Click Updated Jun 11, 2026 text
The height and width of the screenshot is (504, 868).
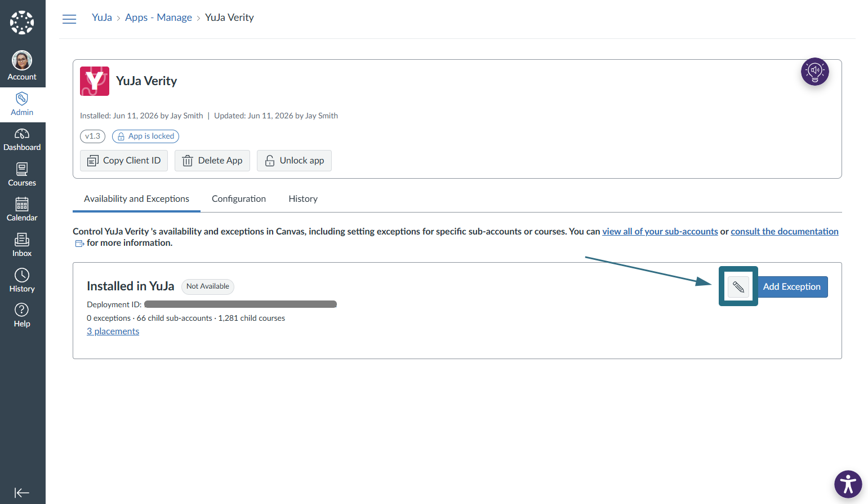pos(276,116)
